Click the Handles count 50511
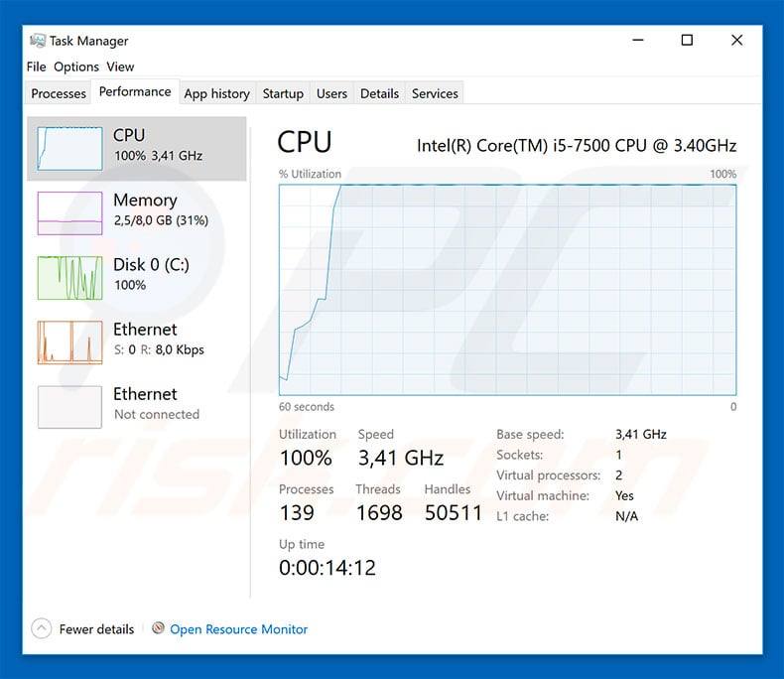Image resolution: width=784 pixels, height=679 pixels. coord(454,513)
